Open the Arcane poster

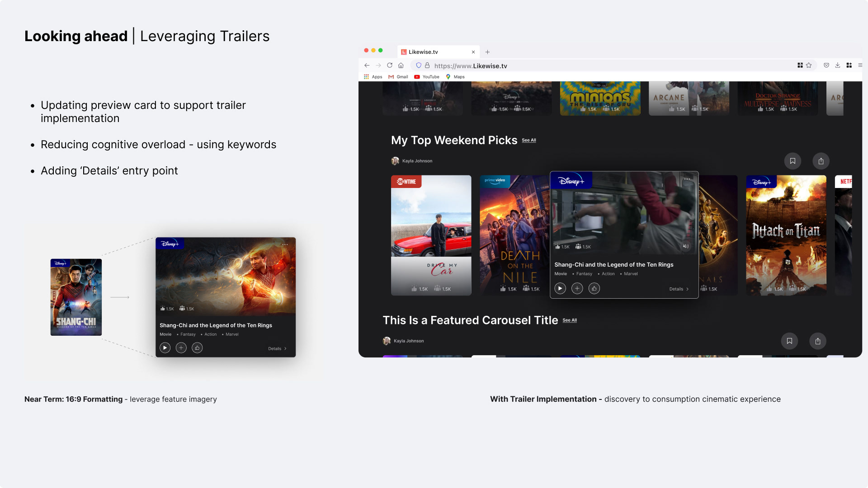point(689,99)
